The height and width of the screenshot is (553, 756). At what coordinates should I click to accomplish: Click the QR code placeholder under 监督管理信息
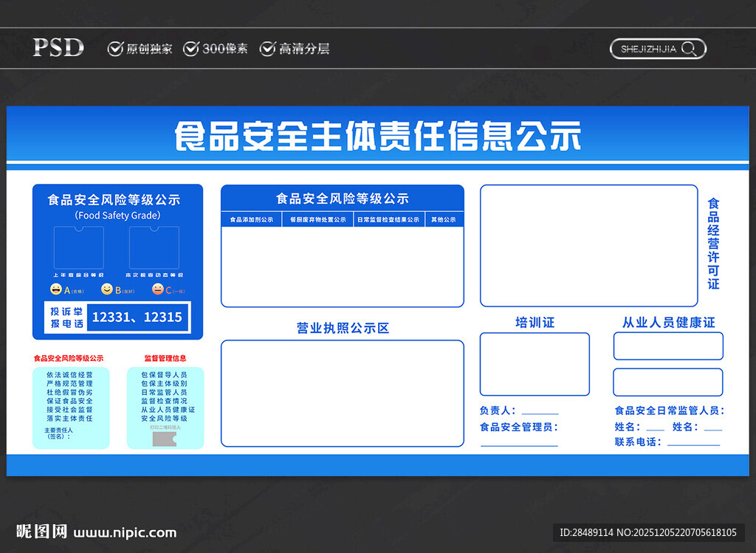165,439
